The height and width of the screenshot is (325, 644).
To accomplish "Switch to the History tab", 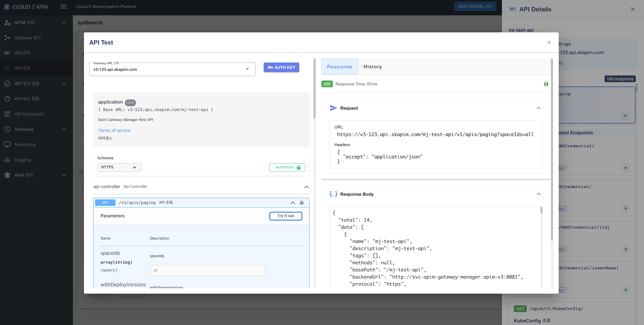I will (x=373, y=67).
